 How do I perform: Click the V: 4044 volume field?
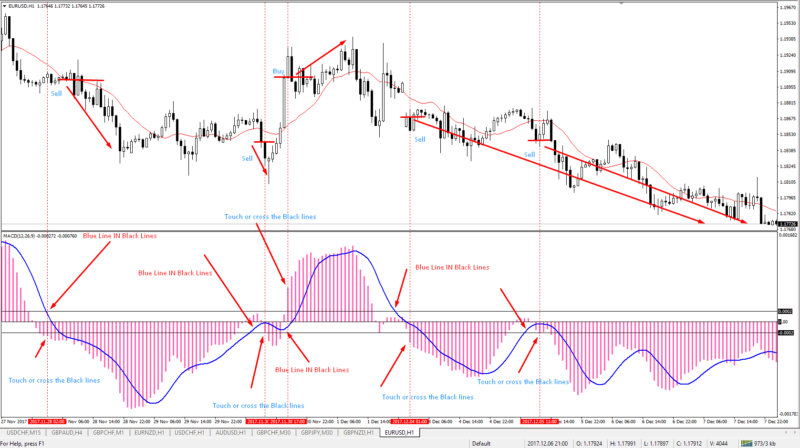coord(718,443)
